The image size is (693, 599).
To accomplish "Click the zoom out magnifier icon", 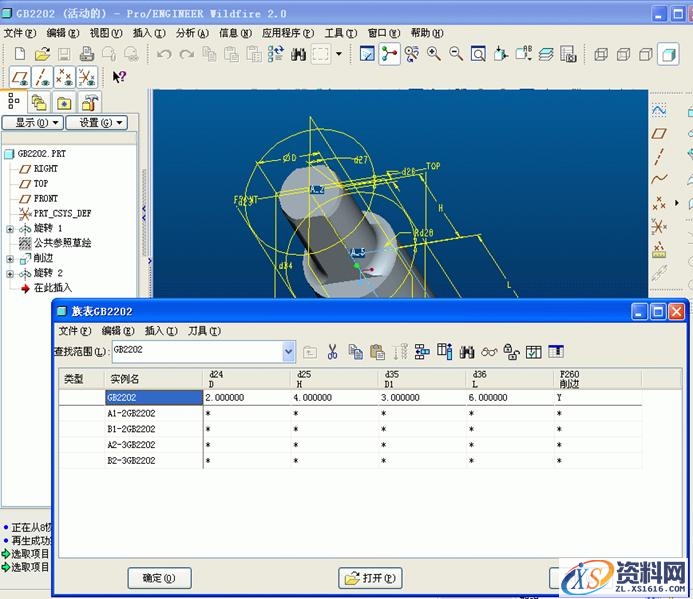I will [456, 54].
